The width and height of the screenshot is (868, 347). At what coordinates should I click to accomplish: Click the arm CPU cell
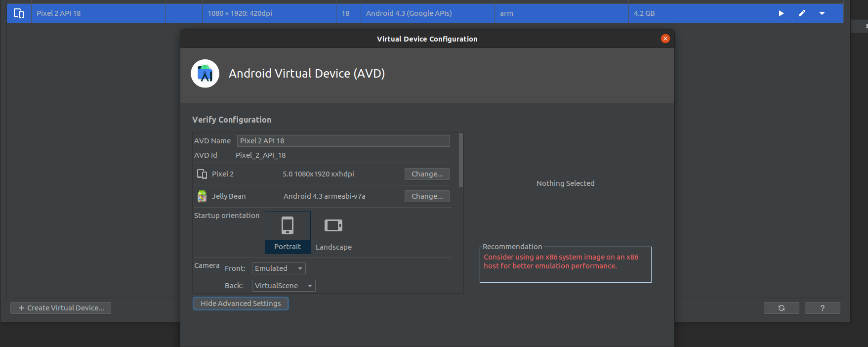click(562, 13)
